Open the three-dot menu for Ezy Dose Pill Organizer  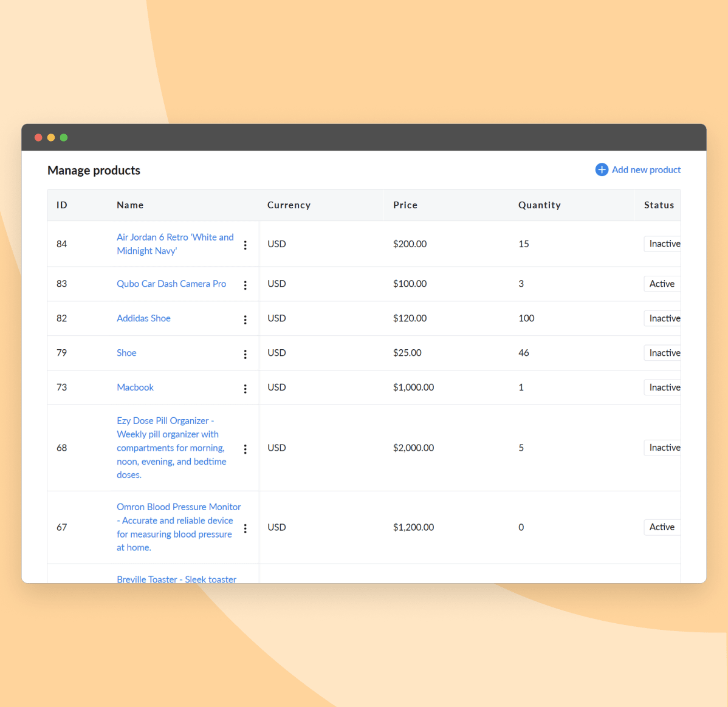pyautogui.click(x=245, y=449)
